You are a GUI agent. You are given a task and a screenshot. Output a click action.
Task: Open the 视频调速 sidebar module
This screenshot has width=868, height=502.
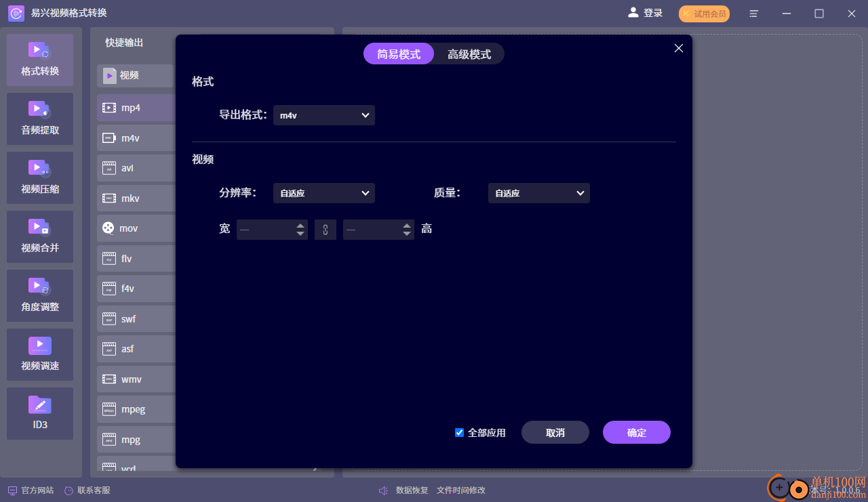point(40,354)
